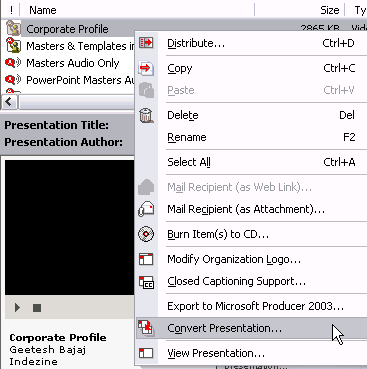Viewport: 367px width, 369px height.
Task: Click the Copy icon with red arrow
Action: coord(146,68)
